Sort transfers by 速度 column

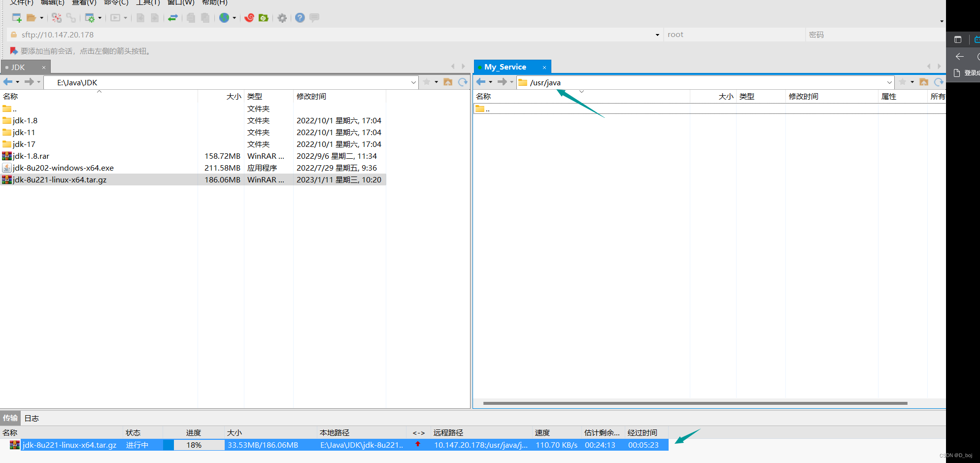coord(542,432)
